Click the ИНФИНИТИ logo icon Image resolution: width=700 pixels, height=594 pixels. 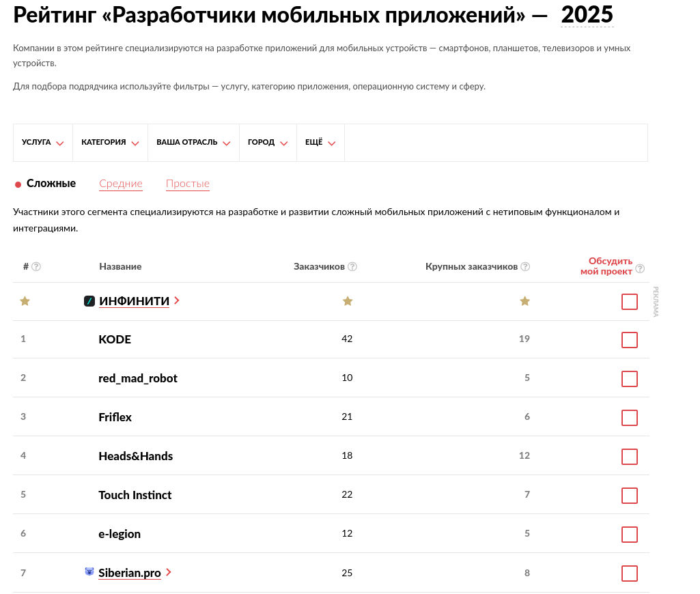(89, 300)
